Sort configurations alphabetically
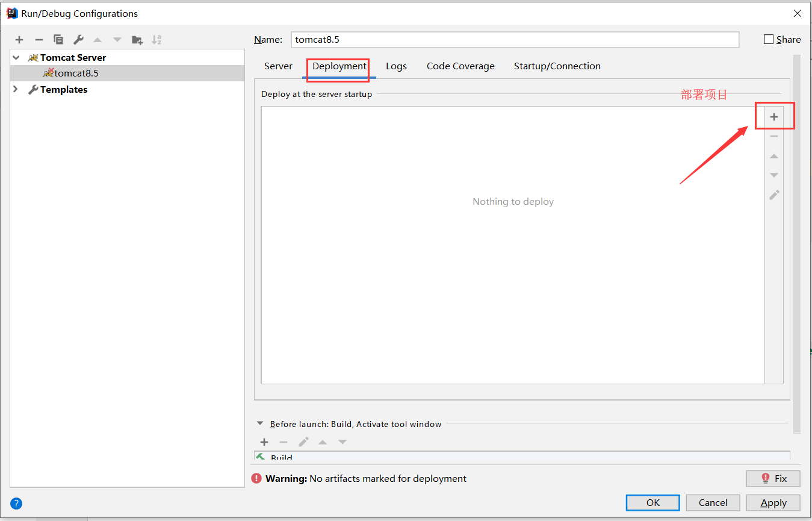 point(157,40)
